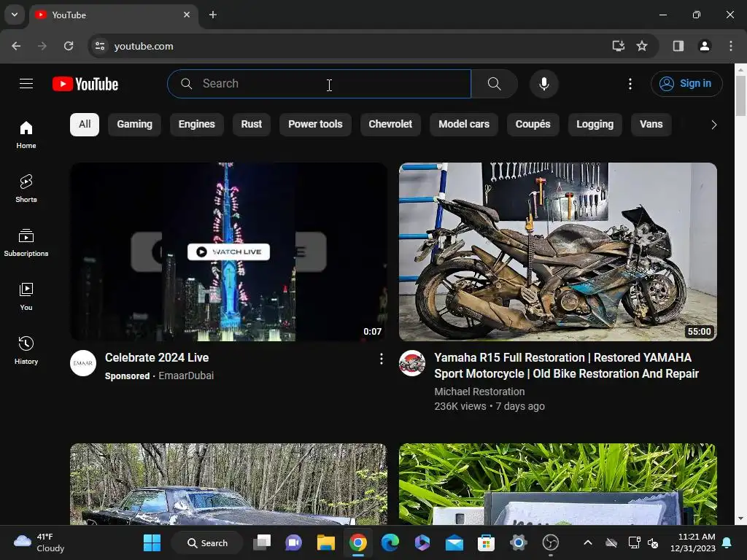Open Microsoft Store from taskbar

click(x=486, y=542)
